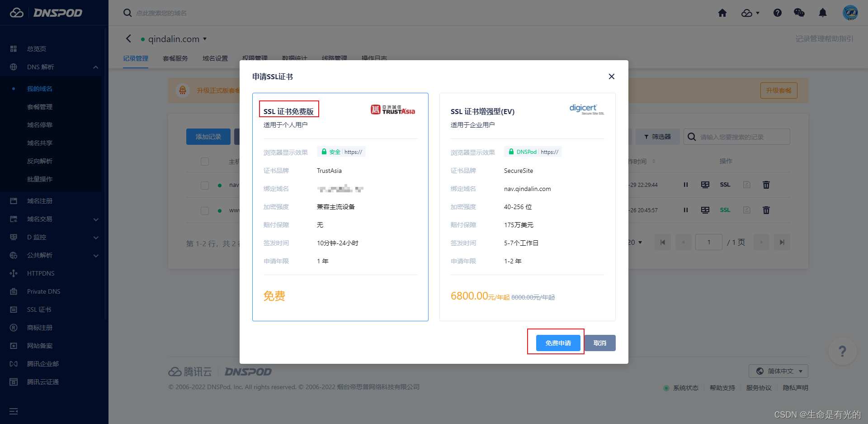The image size is (868, 424).
Task: Collapse the DNS 解析 sidebar section
Action: [95, 67]
